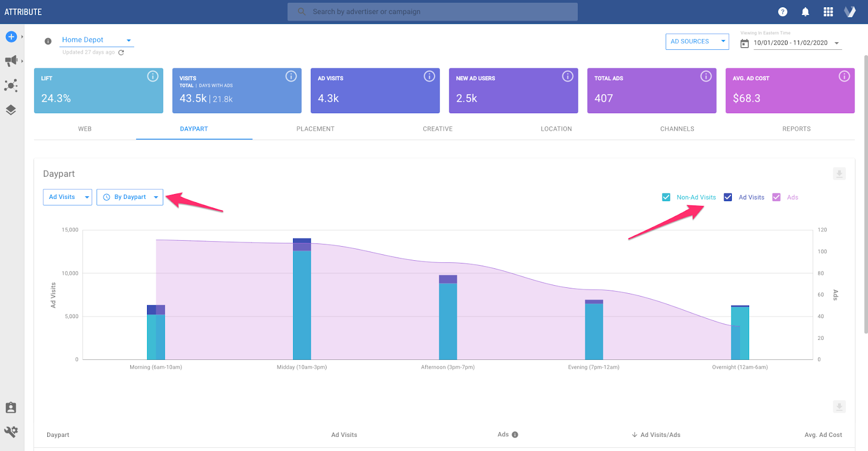Show info for the Lift card
The image size is (868, 451).
click(152, 76)
